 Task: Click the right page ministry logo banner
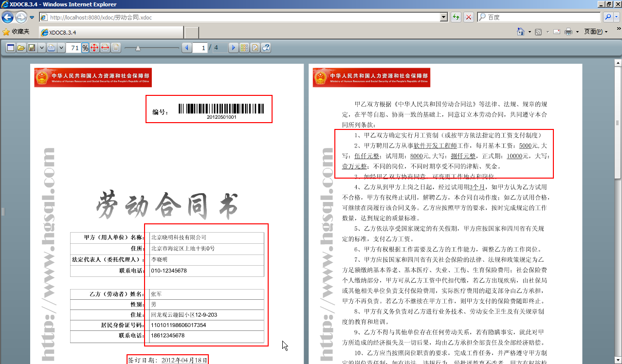pyautogui.click(x=371, y=77)
